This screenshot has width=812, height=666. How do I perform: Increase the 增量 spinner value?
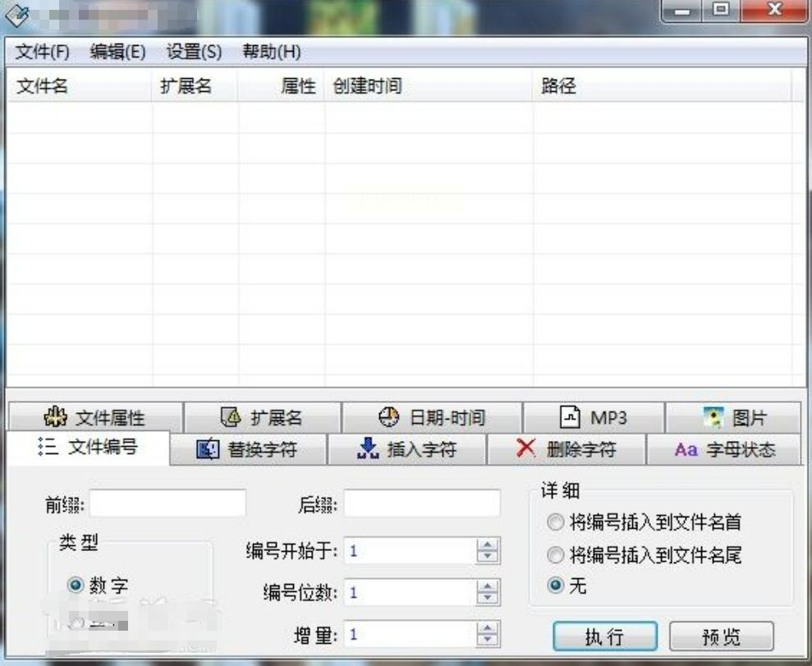pyautogui.click(x=488, y=629)
